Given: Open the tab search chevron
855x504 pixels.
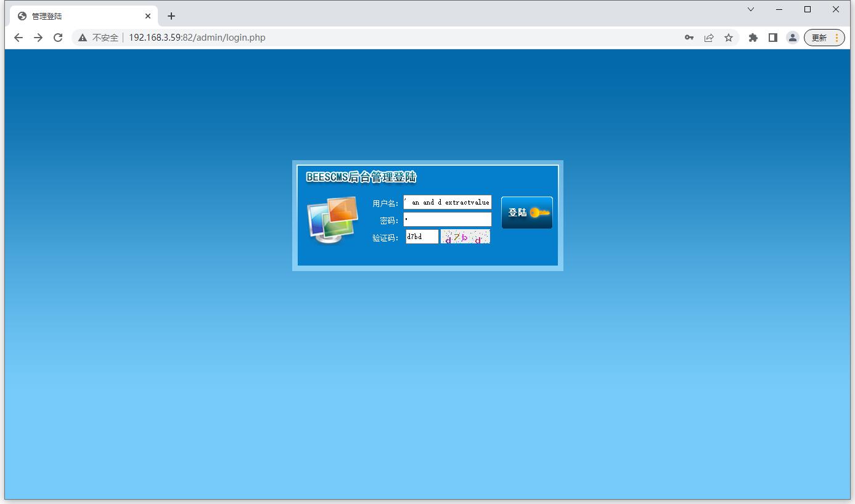Looking at the screenshot, I should pos(751,9).
